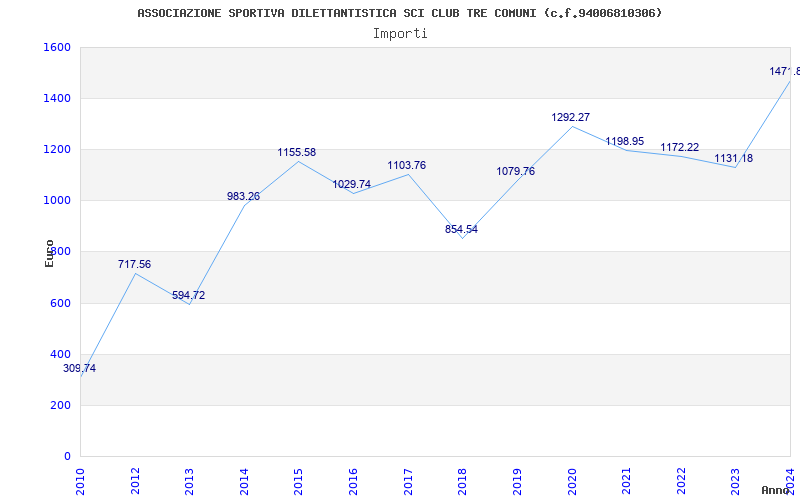Click the data label 1292.27

570,117
